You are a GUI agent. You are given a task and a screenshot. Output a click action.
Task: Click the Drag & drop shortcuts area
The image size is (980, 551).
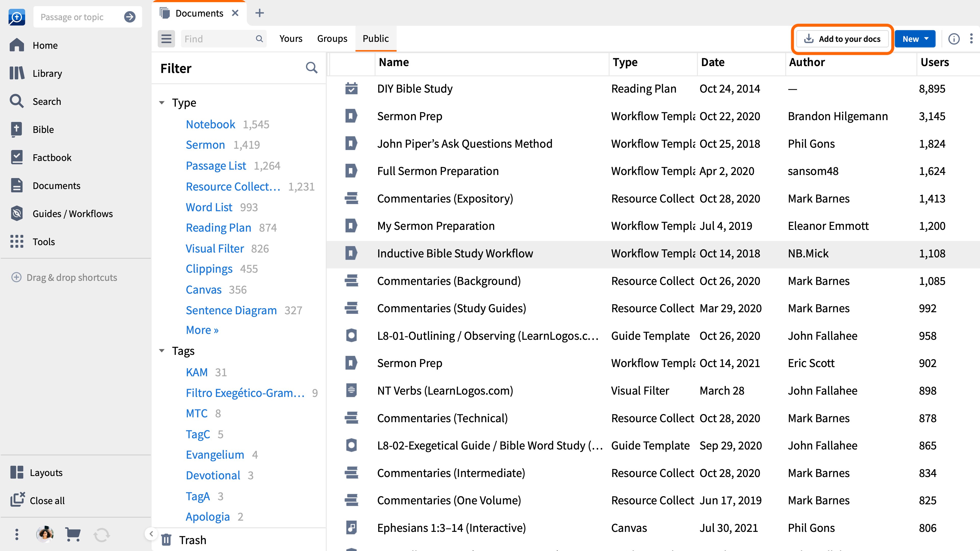(x=64, y=277)
